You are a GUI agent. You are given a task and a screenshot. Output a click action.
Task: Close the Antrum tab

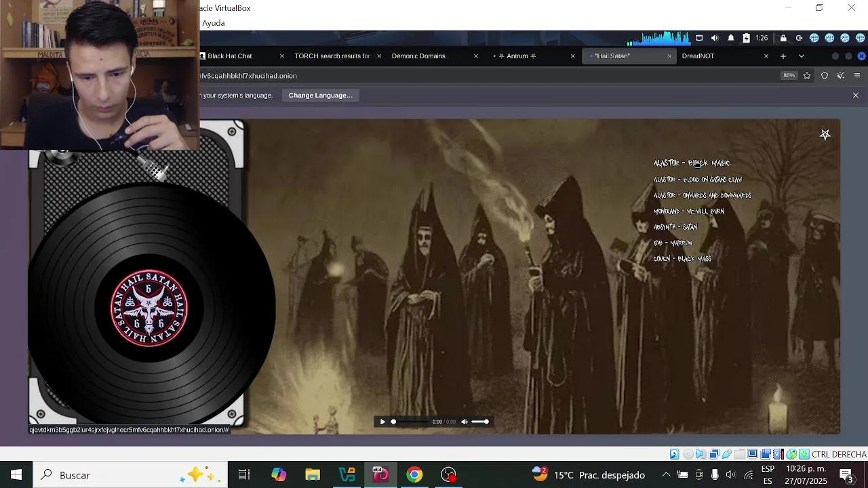click(x=572, y=56)
